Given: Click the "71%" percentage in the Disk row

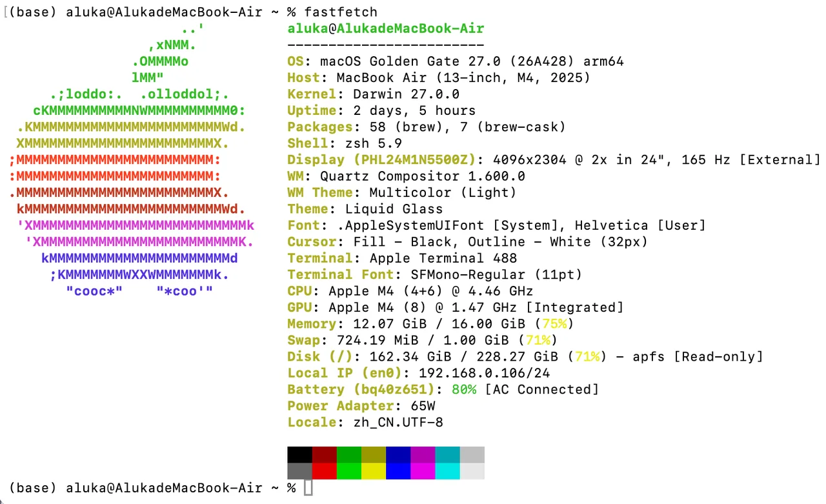Looking at the screenshot, I should pyautogui.click(x=587, y=357).
